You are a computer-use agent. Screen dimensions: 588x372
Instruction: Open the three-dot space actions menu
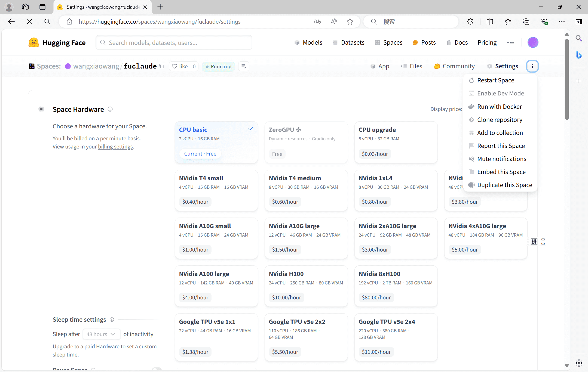(532, 66)
